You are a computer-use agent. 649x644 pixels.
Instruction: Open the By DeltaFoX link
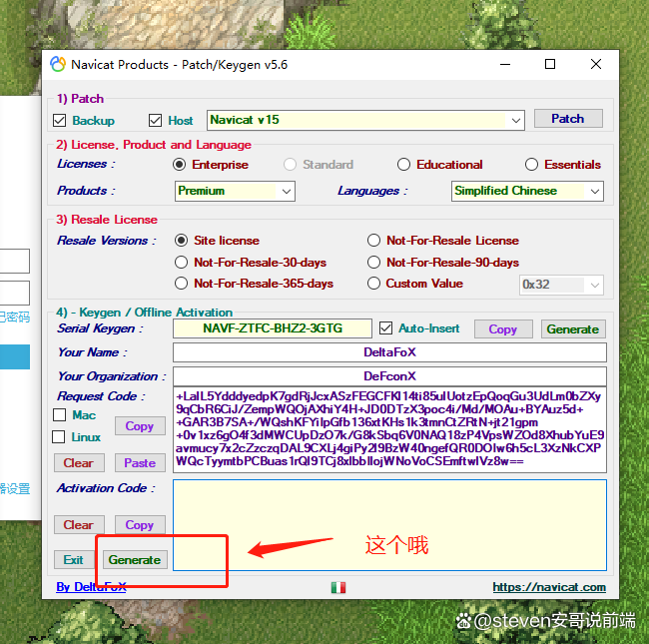pyautogui.click(x=91, y=587)
